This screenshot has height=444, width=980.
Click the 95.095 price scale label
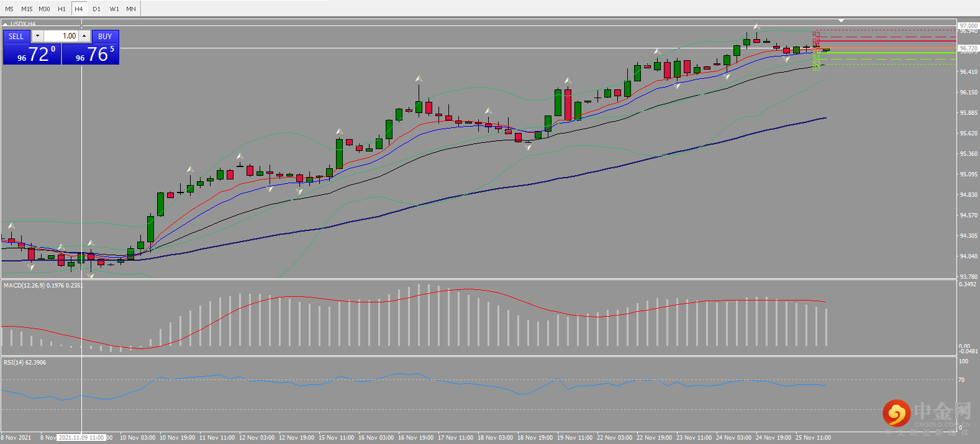(968, 174)
